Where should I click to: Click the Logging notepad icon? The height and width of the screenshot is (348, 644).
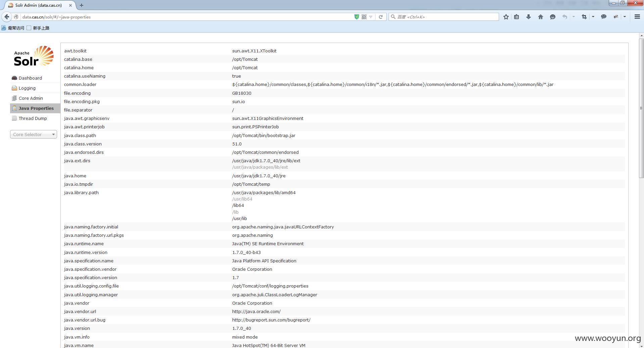point(14,88)
